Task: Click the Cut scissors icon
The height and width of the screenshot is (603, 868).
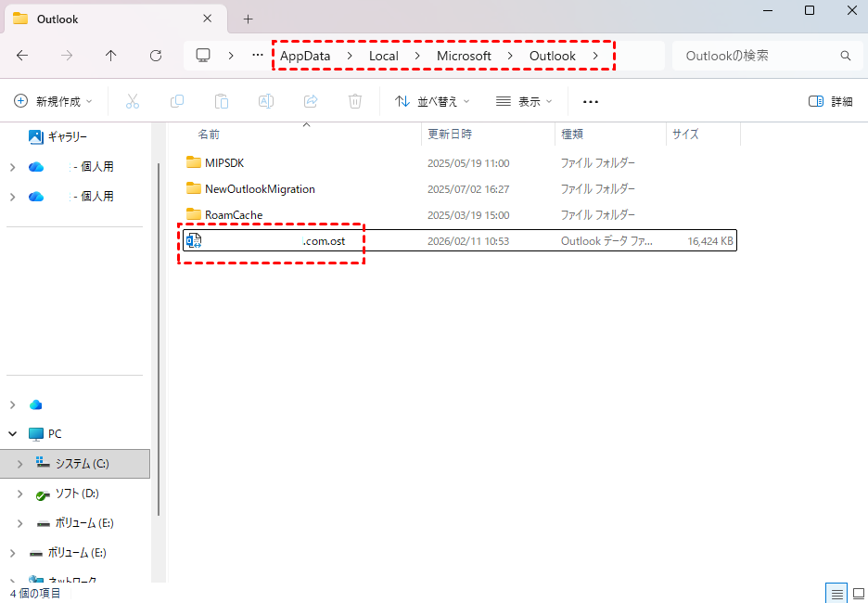Action: pyautogui.click(x=132, y=101)
